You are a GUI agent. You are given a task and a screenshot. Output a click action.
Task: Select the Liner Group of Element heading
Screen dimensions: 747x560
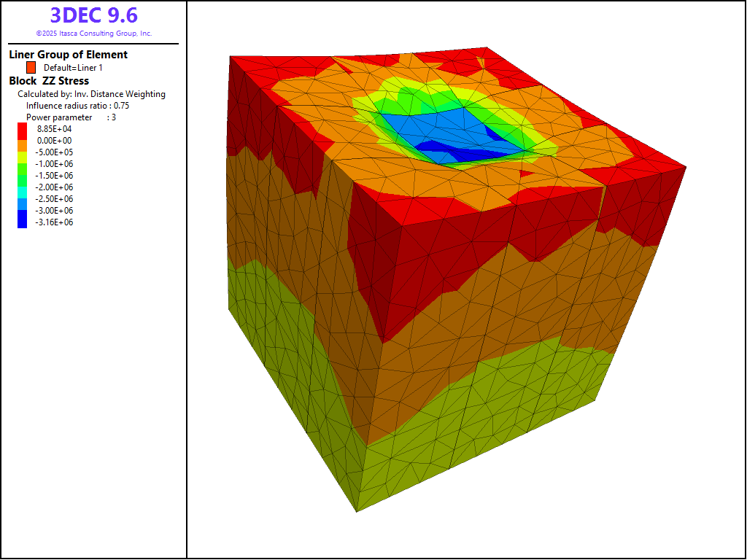pyautogui.click(x=68, y=55)
